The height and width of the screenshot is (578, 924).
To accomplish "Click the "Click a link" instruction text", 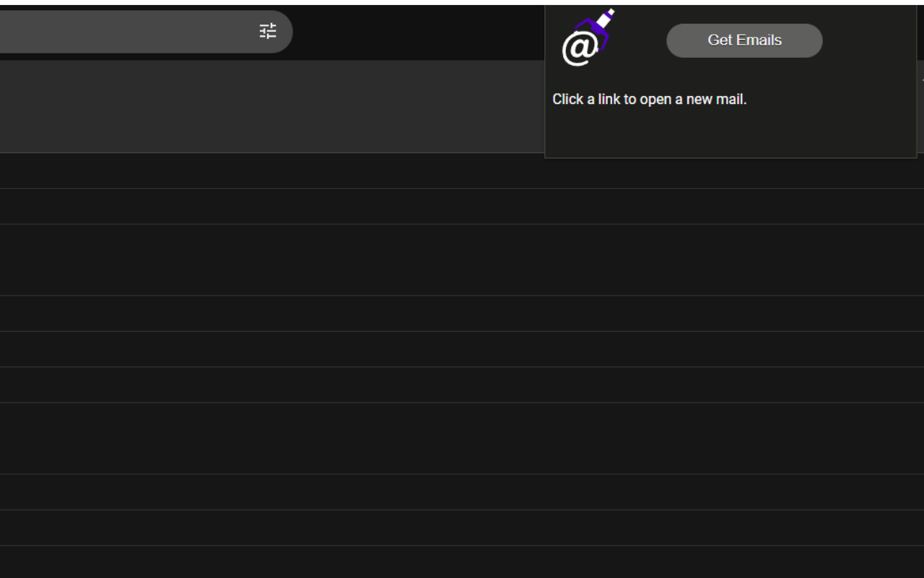I will [x=649, y=100].
